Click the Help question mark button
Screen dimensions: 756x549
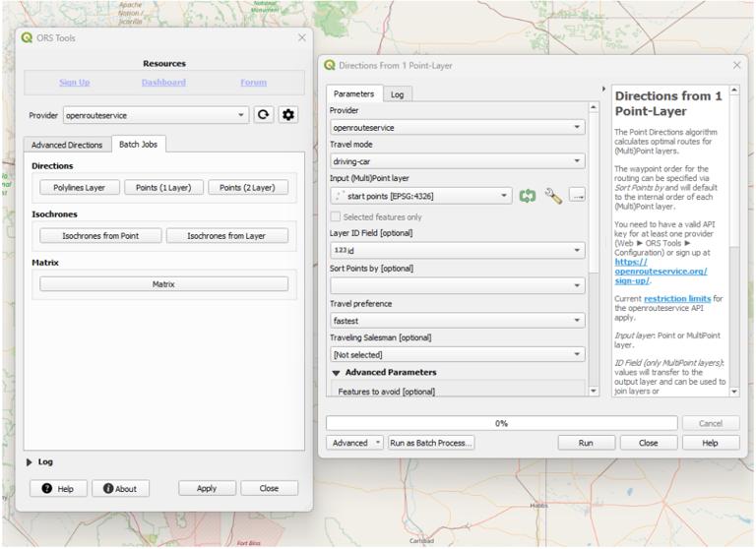click(58, 488)
